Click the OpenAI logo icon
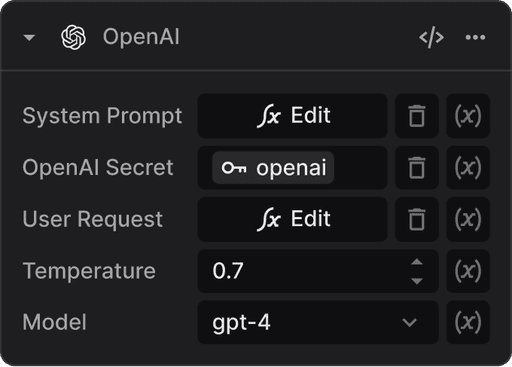Viewport: 512px width, 367px height. coord(73,37)
